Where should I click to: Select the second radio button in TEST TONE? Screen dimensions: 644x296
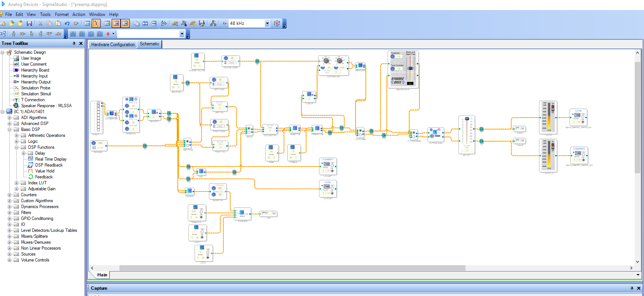pos(188,146)
